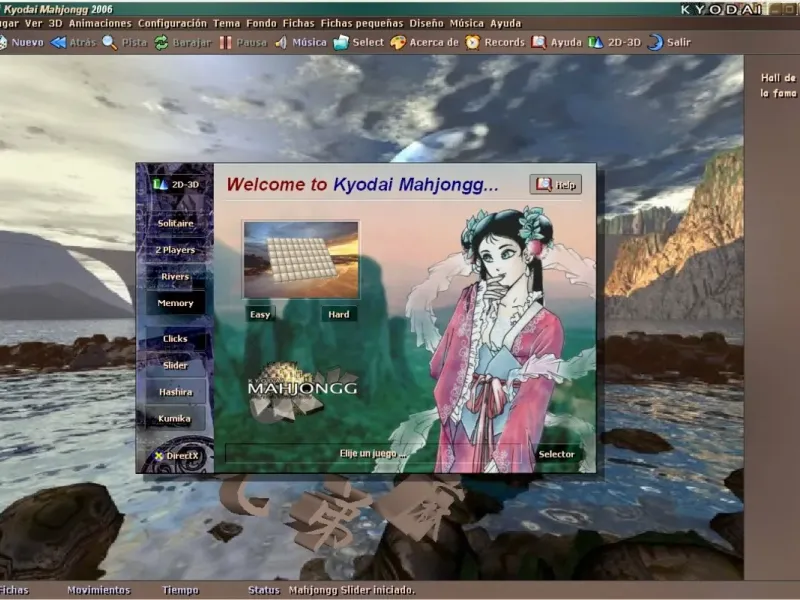The width and height of the screenshot is (800, 600).
Task: Select the Clicks game
Action: 176,339
